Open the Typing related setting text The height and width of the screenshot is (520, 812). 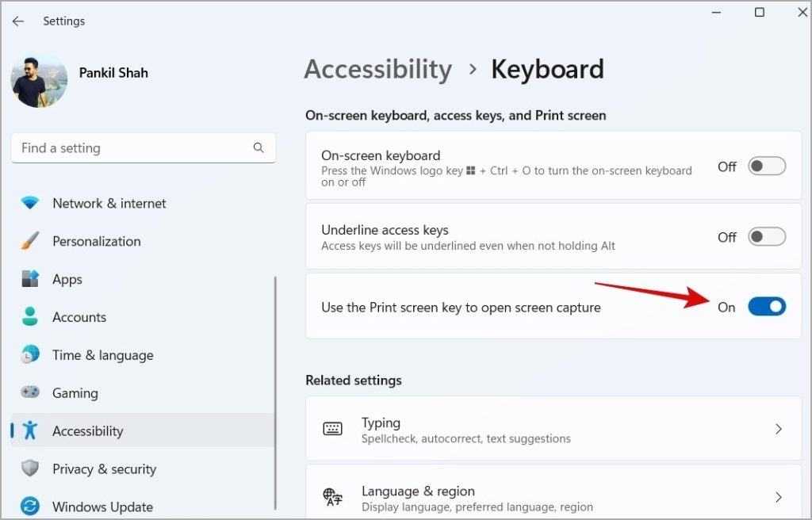(381, 422)
